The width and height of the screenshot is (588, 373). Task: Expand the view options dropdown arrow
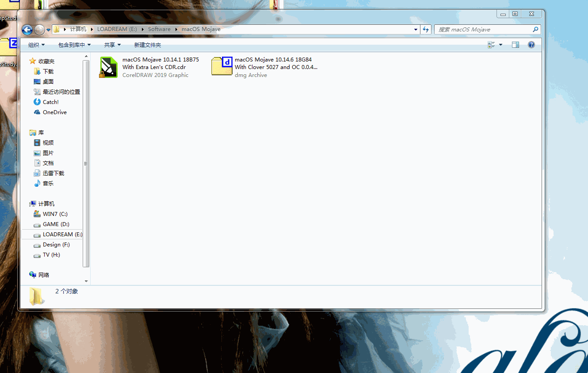(500, 45)
